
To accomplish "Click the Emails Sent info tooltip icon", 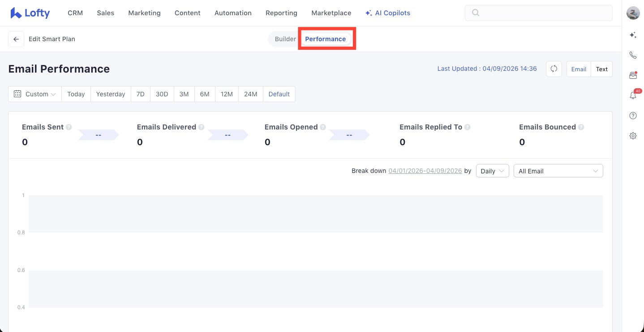I will (69, 127).
